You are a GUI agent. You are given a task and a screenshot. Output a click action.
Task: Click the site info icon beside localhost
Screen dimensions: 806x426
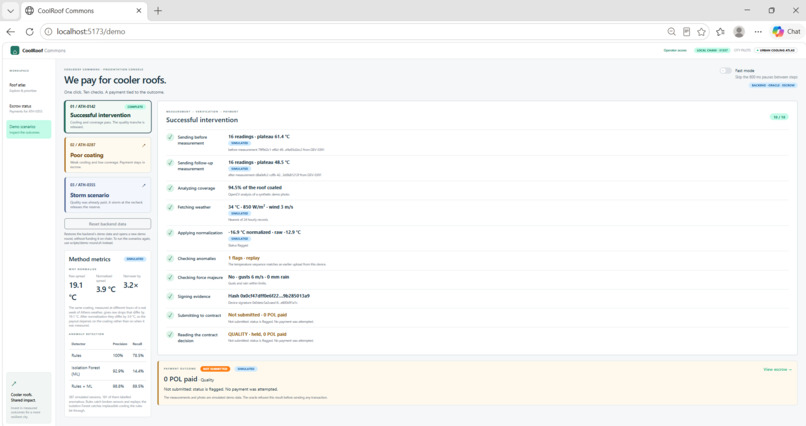tap(48, 31)
